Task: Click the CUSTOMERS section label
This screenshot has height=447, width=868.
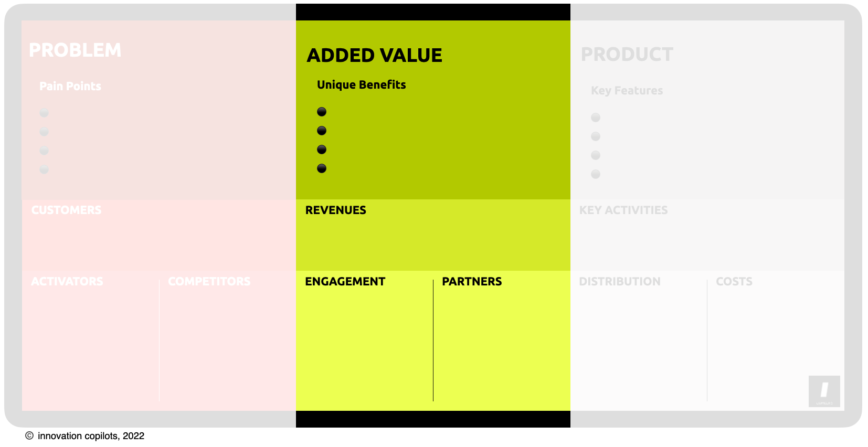Action: click(67, 210)
